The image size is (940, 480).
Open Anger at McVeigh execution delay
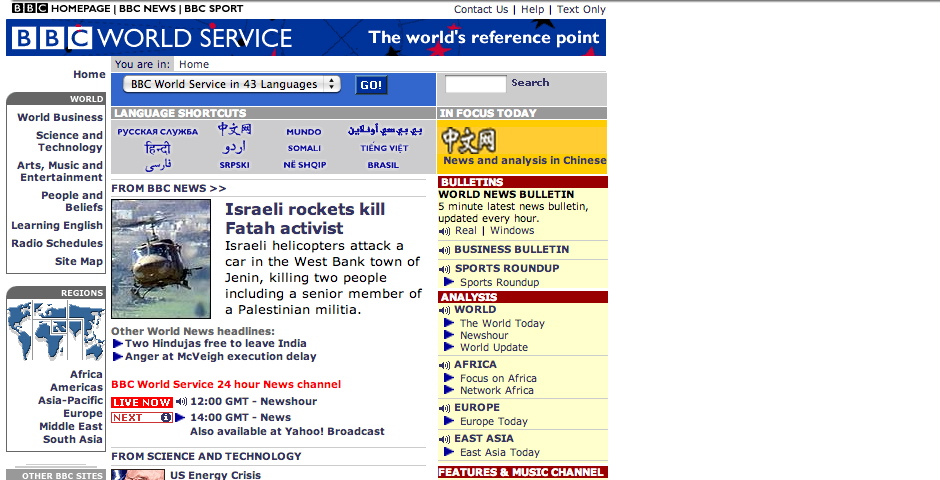(221, 357)
